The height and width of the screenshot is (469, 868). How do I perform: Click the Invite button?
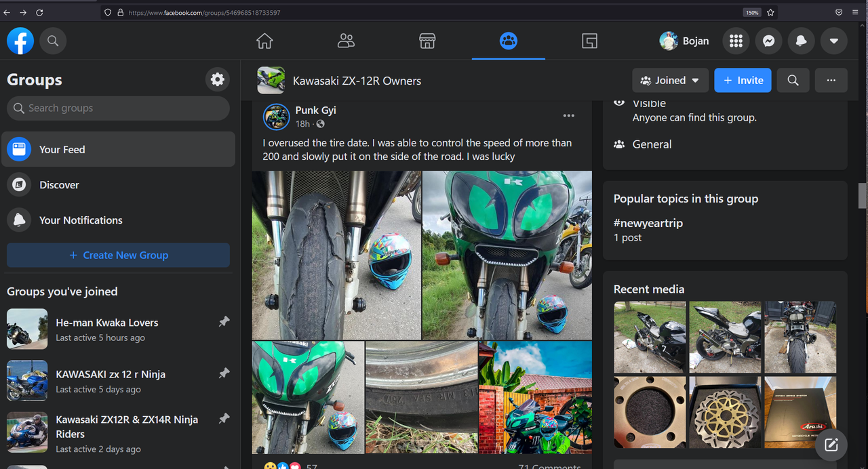[743, 80]
